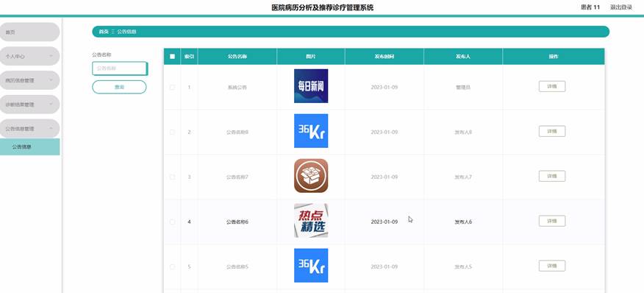Click the system title 医院病历分析及推荐诊疗管理系统
The image size is (644, 293).
point(323,7)
